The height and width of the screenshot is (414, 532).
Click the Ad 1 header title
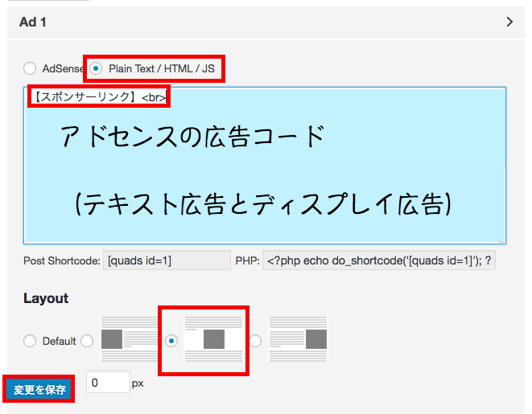click(32, 22)
